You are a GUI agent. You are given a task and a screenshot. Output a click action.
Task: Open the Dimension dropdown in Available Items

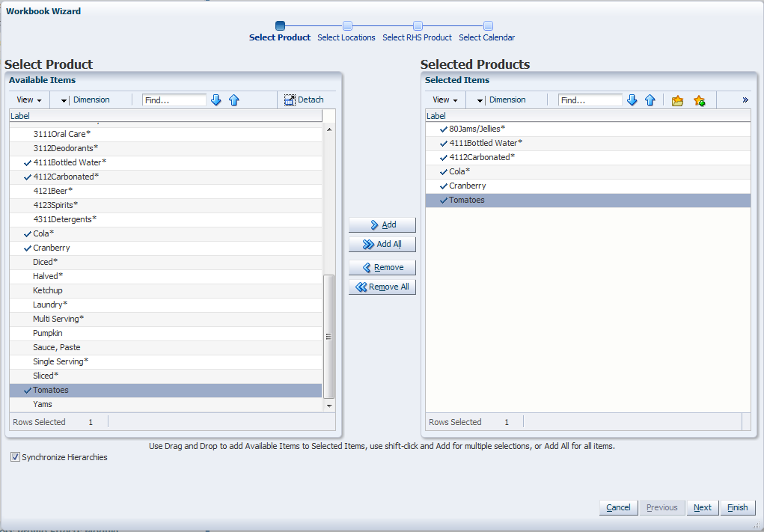click(x=64, y=100)
